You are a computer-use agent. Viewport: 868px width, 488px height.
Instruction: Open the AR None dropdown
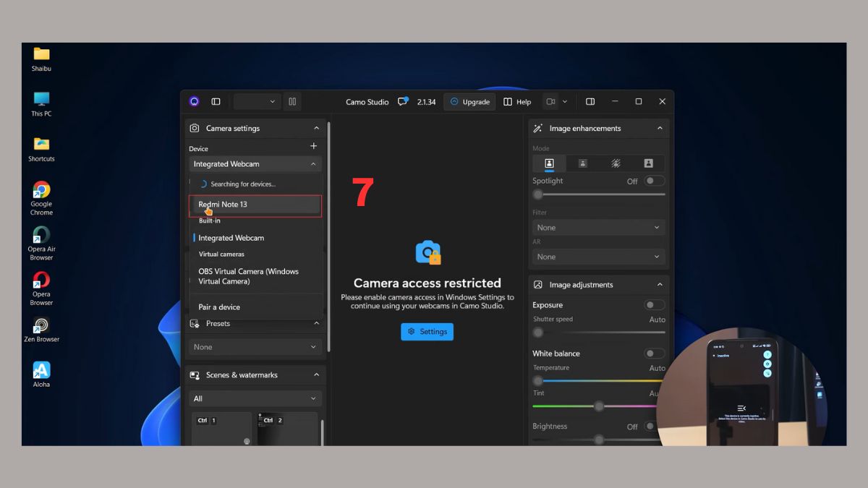pyautogui.click(x=598, y=257)
